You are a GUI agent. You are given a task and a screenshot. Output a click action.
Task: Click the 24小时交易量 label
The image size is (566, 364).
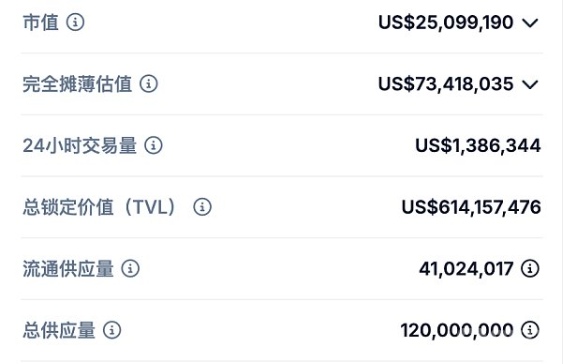(x=80, y=146)
